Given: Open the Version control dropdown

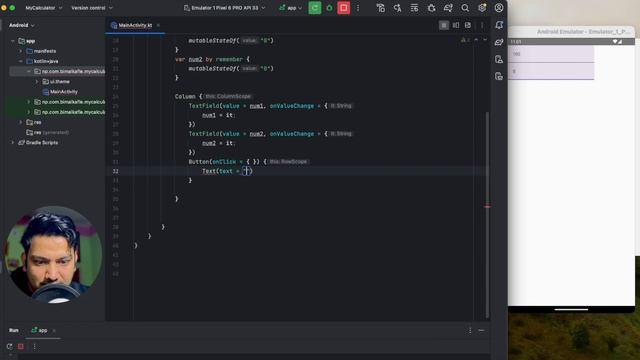Looking at the screenshot, I should [92, 8].
